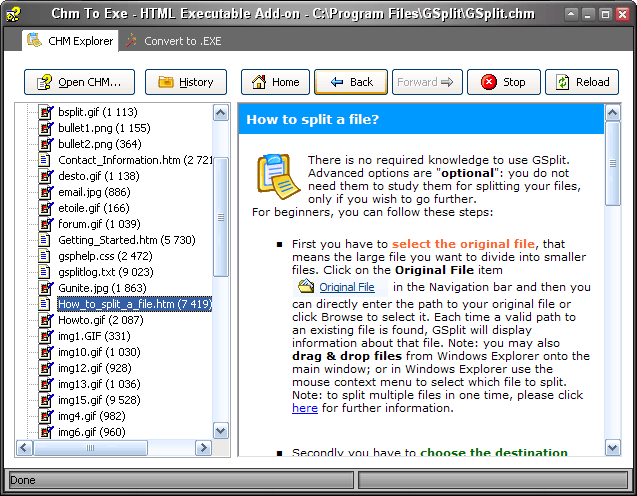Image resolution: width=637 pixels, height=496 pixels.
Task: Click help page vertical scrollbar thumb
Action: point(613,163)
